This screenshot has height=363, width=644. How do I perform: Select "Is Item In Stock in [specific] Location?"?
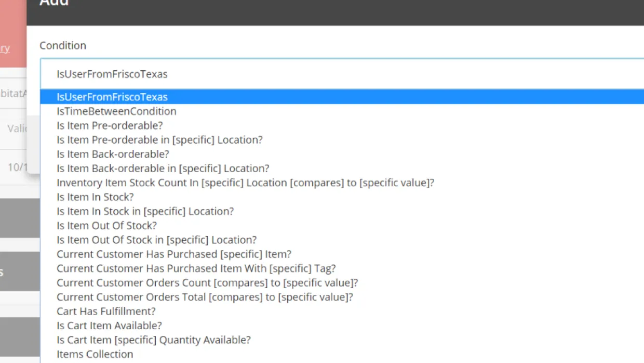145,211
